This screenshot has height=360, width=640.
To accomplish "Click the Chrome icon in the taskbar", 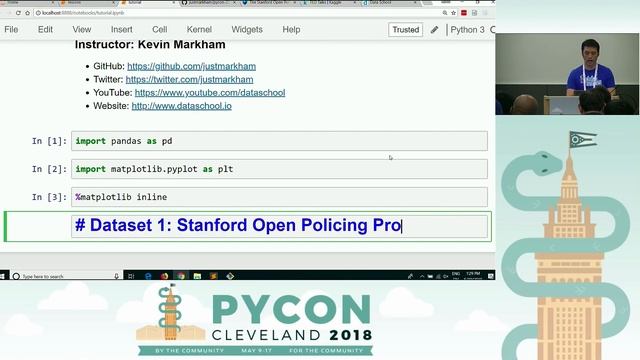I will click(x=181, y=276).
